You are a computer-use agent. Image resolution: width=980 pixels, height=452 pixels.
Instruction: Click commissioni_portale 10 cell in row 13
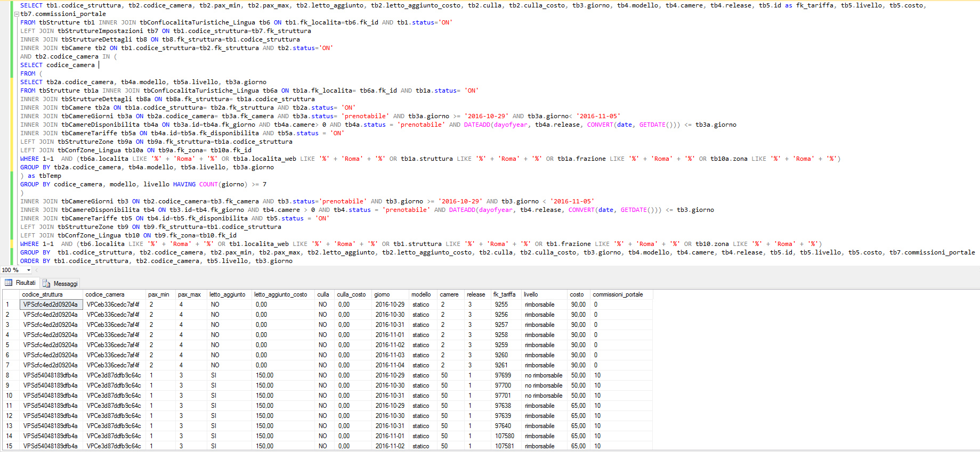point(621,426)
